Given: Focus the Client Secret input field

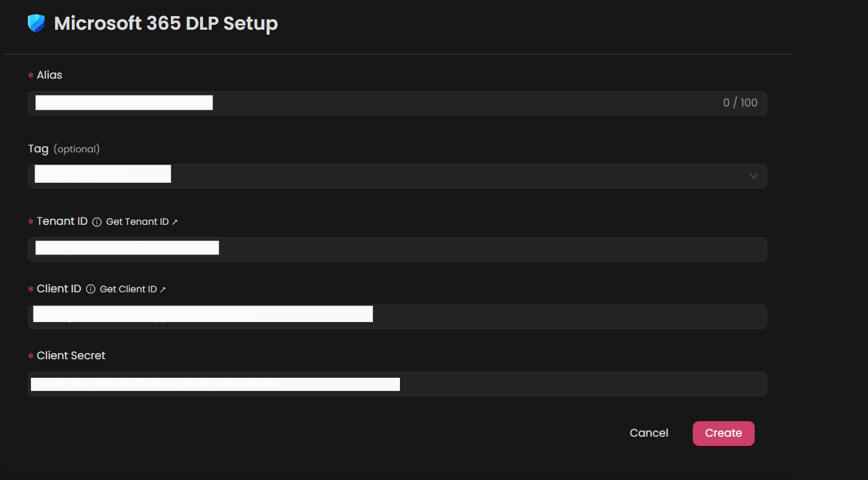Looking at the screenshot, I should 397,384.
